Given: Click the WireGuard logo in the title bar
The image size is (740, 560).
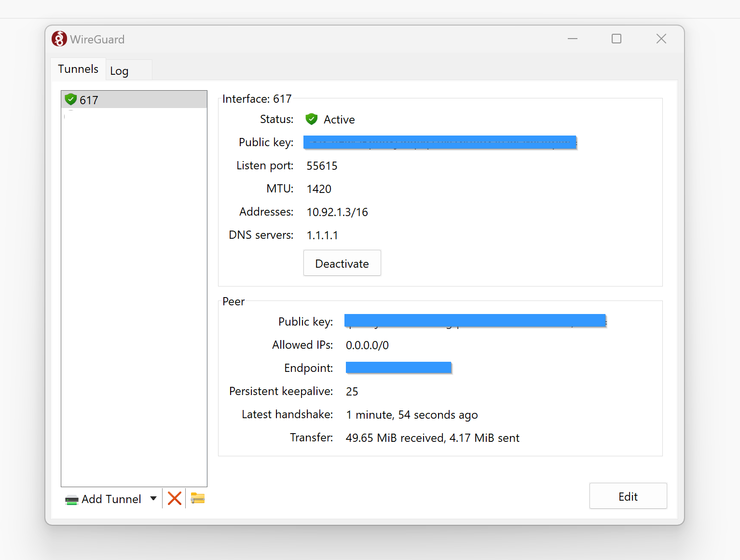Looking at the screenshot, I should click(59, 39).
